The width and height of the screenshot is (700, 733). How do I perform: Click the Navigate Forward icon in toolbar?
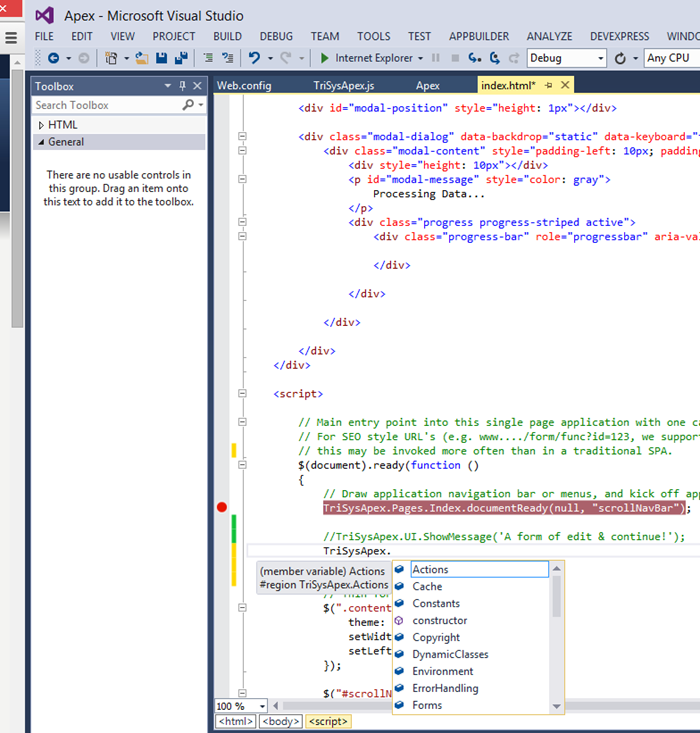pos(84,58)
